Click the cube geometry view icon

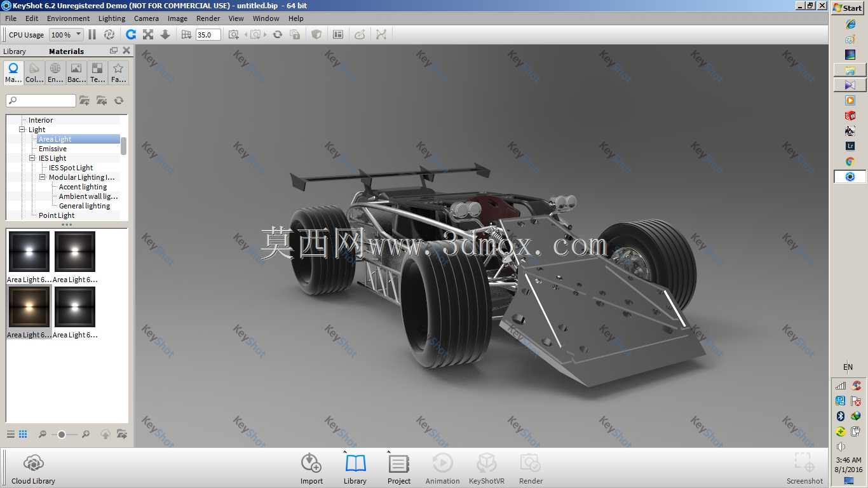point(316,34)
